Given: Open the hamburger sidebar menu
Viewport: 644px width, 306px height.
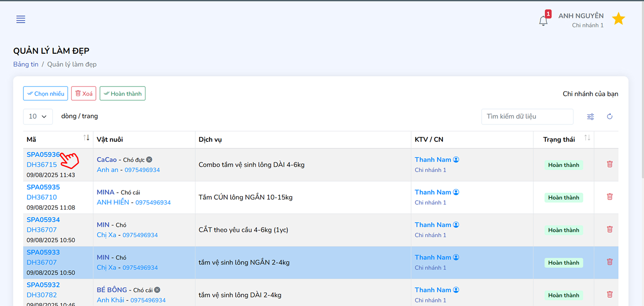Looking at the screenshot, I should click(x=21, y=19).
